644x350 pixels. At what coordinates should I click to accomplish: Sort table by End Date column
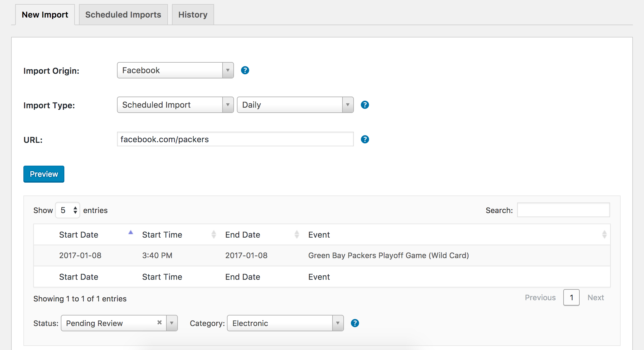click(243, 235)
